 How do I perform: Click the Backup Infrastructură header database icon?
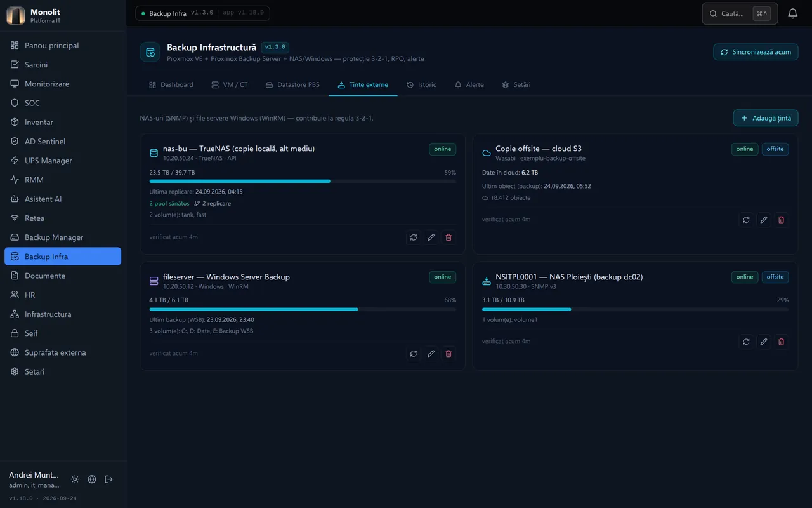(x=150, y=52)
